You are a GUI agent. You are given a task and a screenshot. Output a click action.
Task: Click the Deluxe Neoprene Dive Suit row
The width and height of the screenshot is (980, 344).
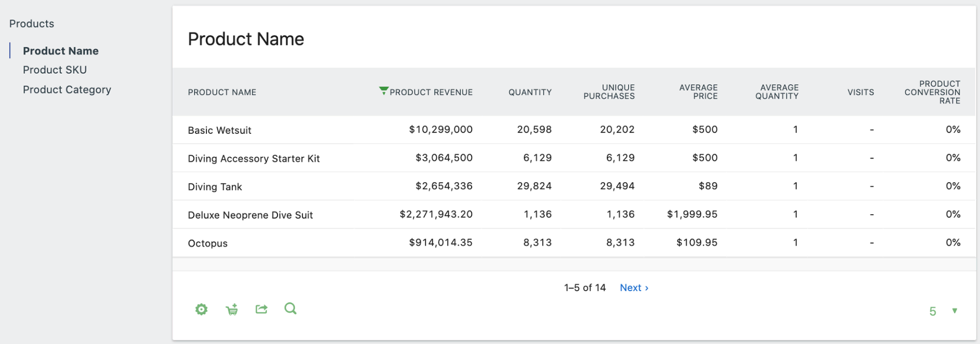[x=250, y=215]
